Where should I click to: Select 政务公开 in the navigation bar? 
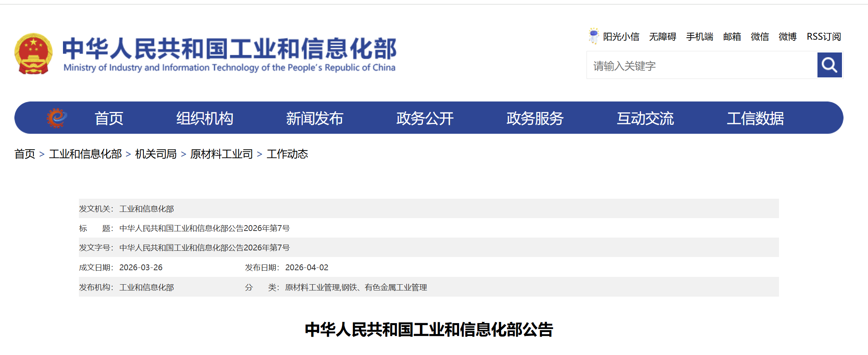pyautogui.click(x=425, y=118)
